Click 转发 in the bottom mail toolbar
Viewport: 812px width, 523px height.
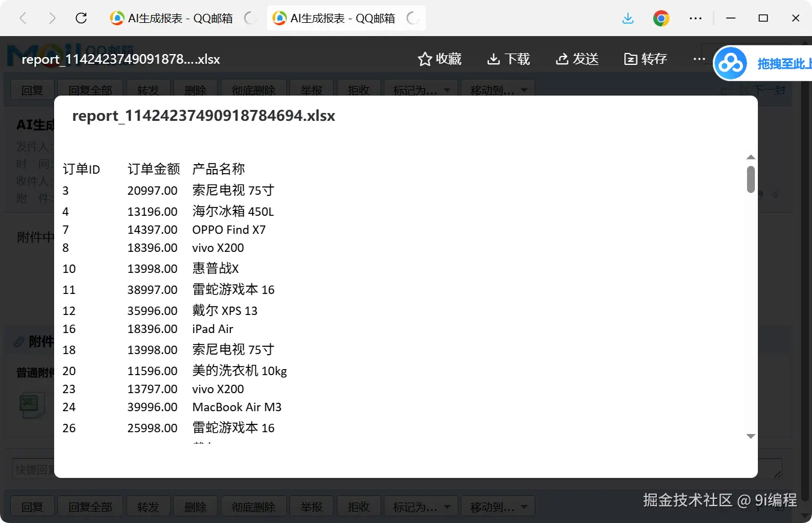point(148,506)
